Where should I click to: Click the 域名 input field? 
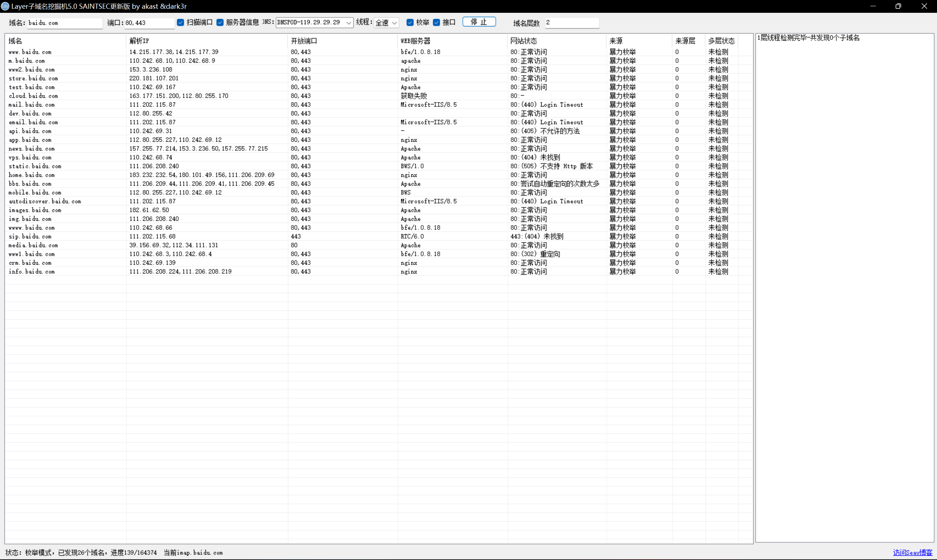(x=64, y=23)
